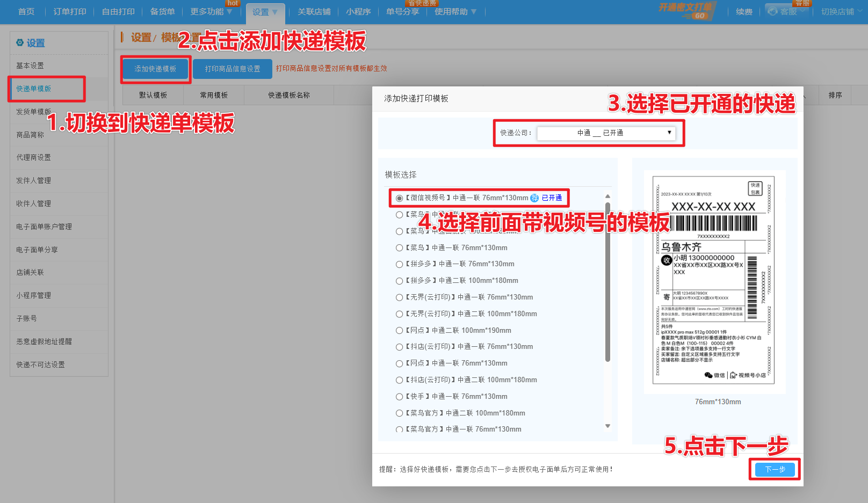This screenshot has width=868, height=503.
Task: Click the 打印商品信息设置 button
Action: click(233, 69)
